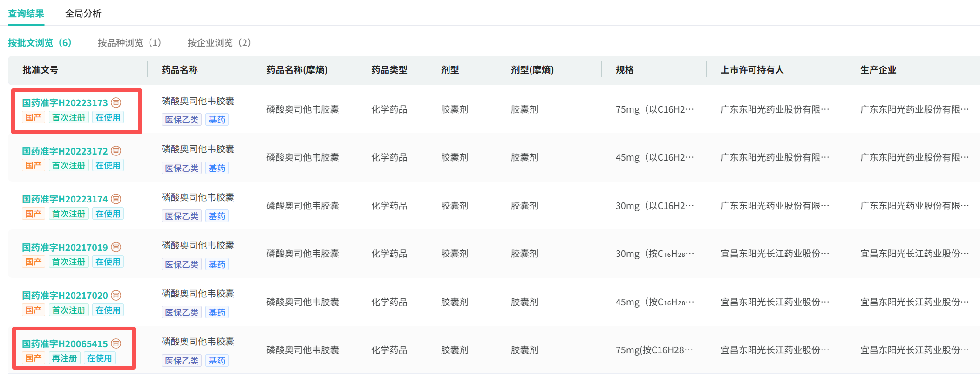Select the 查询结果 tab
This screenshot has width=980, height=377.
pyautogui.click(x=26, y=13)
